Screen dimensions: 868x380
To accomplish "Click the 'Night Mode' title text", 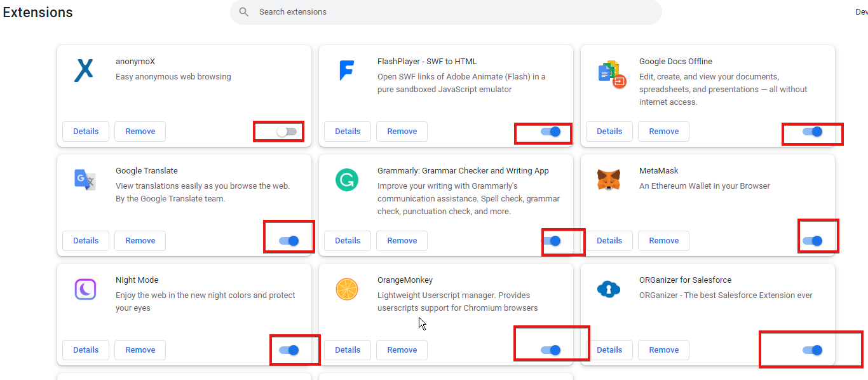I will click(x=137, y=280).
